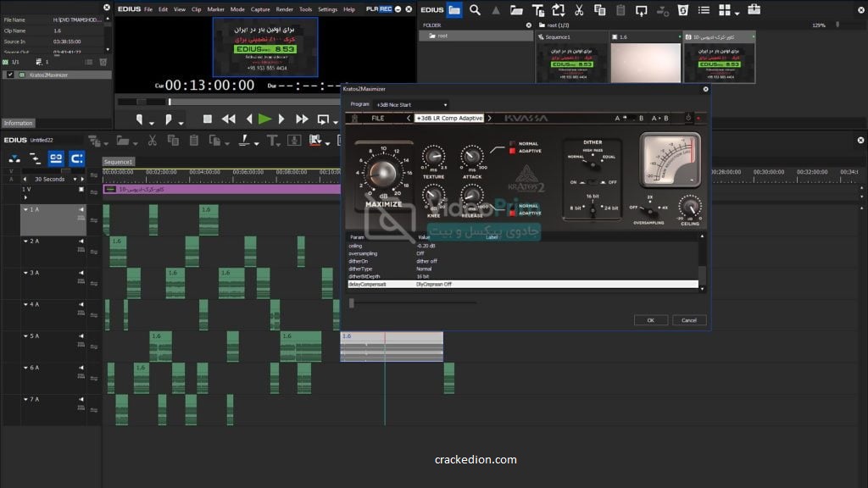This screenshot has width=868, height=488.
Task: Open the Settings menu
Action: (x=328, y=9)
